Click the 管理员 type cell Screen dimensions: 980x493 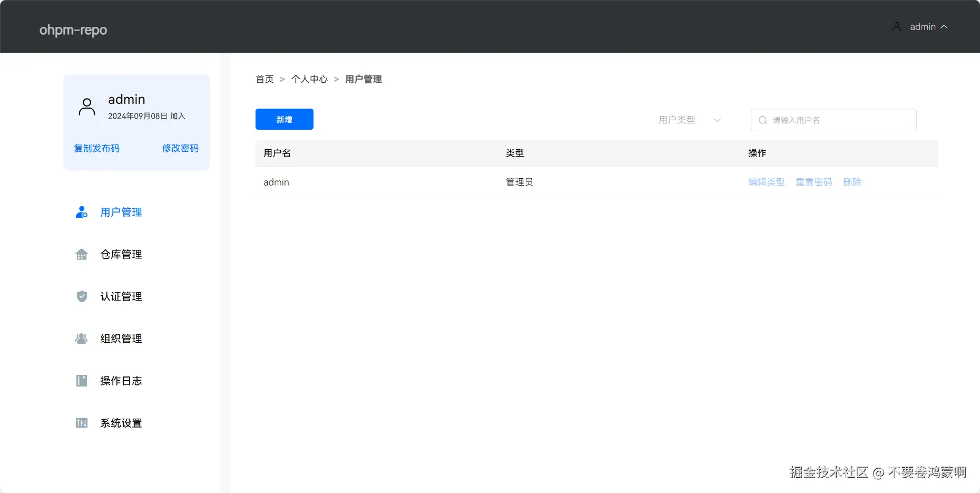click(520, 182)
